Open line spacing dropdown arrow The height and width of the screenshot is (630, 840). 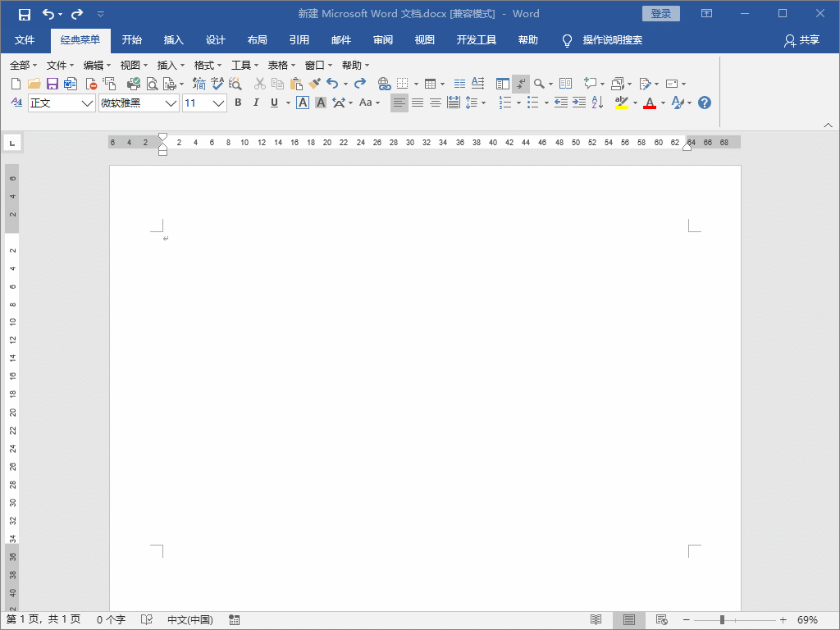tap(484, 103)
